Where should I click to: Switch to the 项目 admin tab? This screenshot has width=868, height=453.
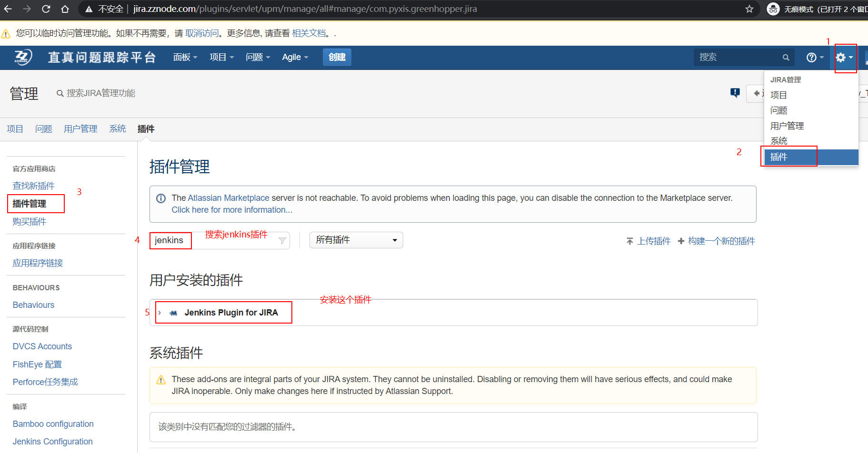[15, 129]
